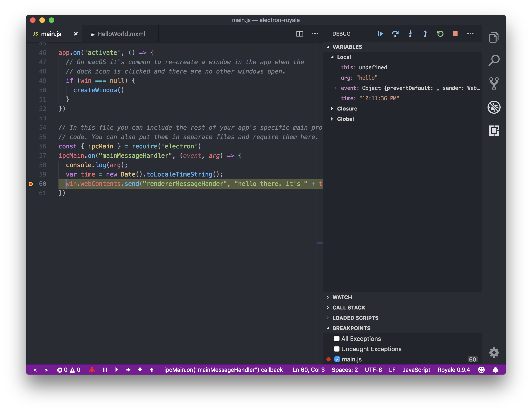Click the Continue debug button

coord(380,34)
